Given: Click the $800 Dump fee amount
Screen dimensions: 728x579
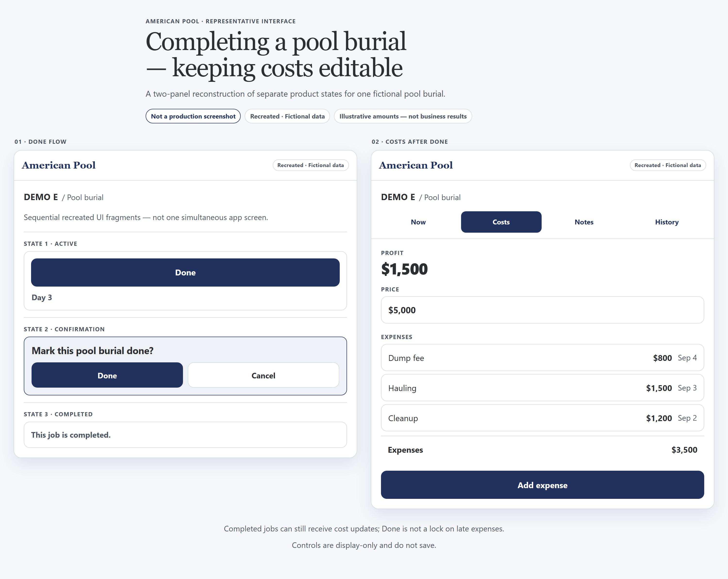Looking at the screenshot, I should click(x=662, y=358).
